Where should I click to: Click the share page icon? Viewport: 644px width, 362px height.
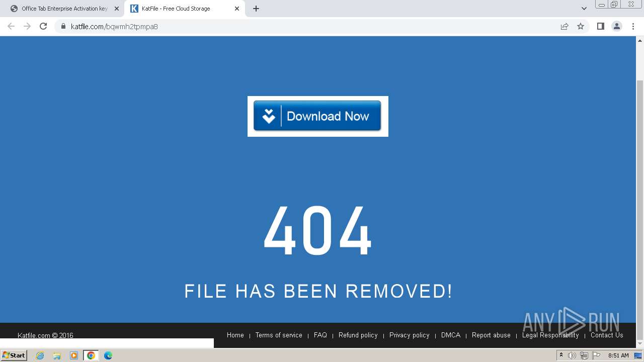click(x=565, y=26)
